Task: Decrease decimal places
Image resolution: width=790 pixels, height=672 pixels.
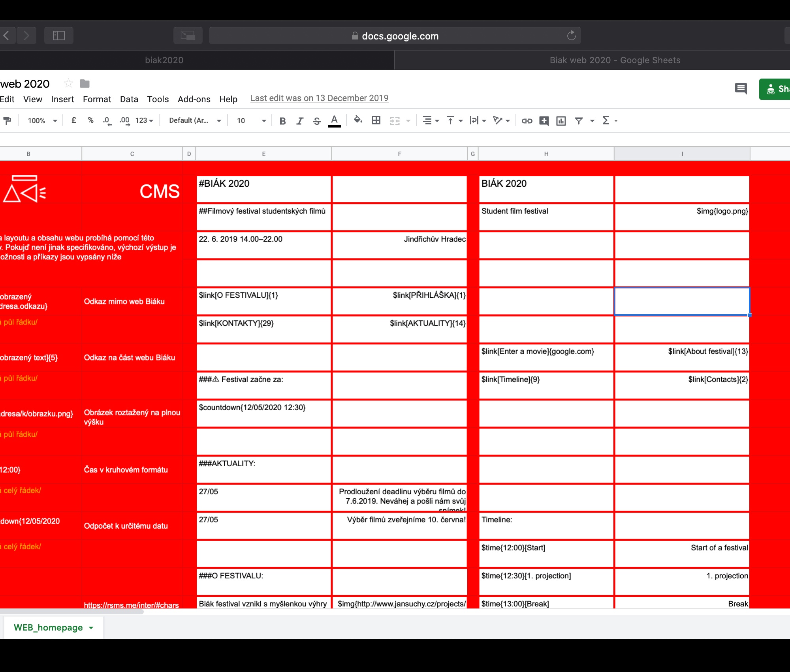Action: click(107, 120)
